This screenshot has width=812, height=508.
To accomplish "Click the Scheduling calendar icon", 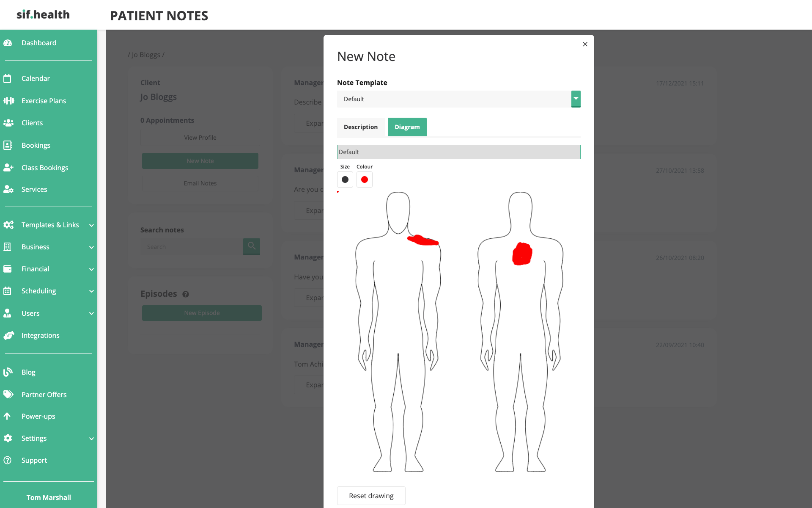I will click(7, 291).
